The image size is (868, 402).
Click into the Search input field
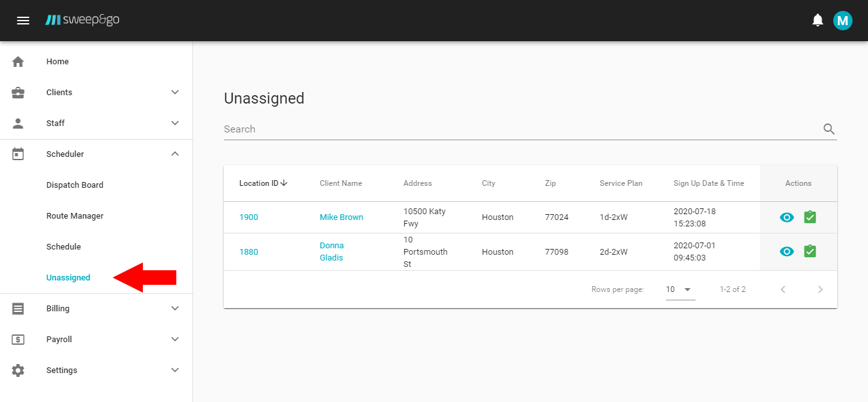pos(515,129)
